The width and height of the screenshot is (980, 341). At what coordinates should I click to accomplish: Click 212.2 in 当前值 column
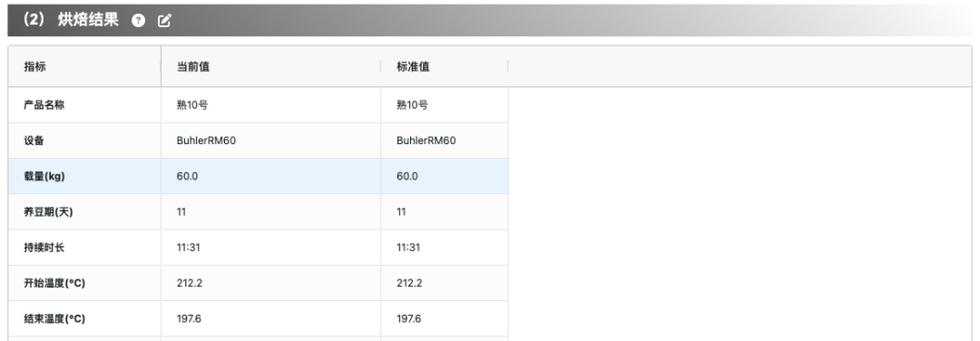190,283
